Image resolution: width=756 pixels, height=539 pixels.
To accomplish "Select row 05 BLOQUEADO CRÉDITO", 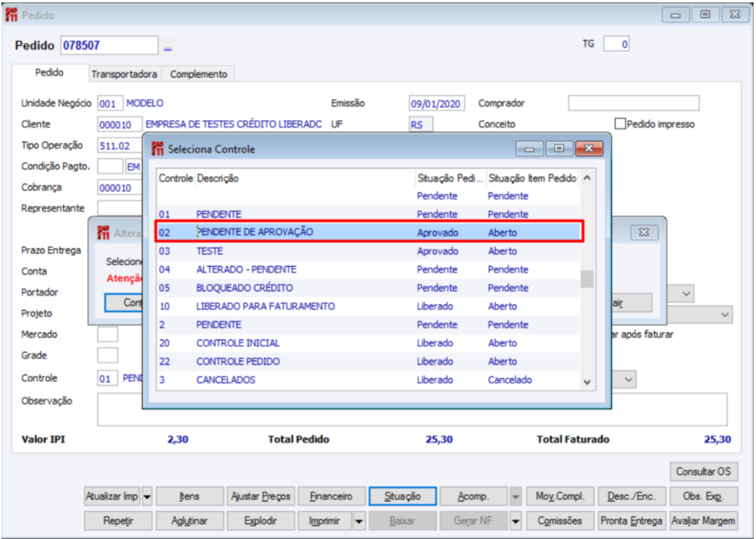I will point(369,287).
